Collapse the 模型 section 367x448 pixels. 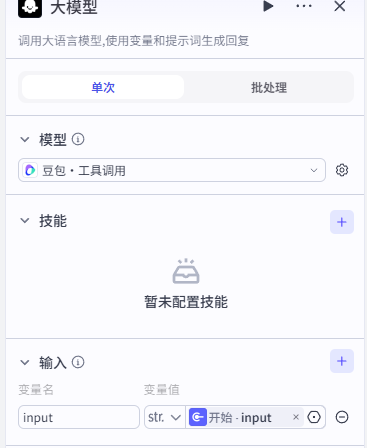point(25,139)
